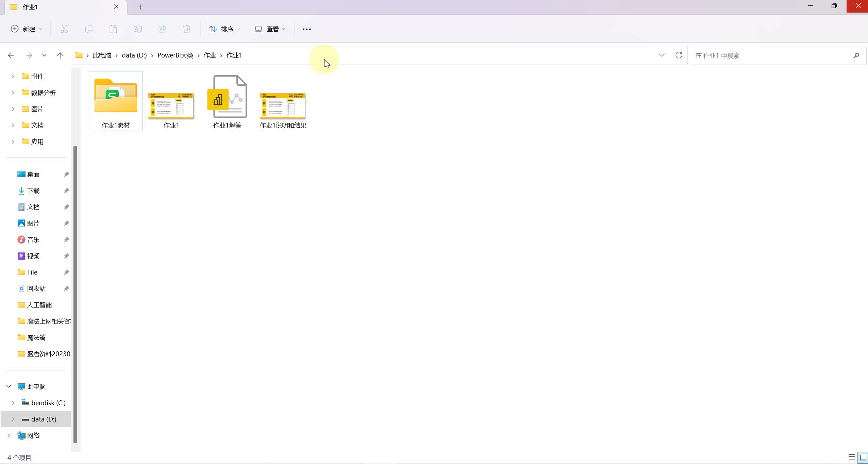Open the 排序 sort dropdown

tap(224, 29)
